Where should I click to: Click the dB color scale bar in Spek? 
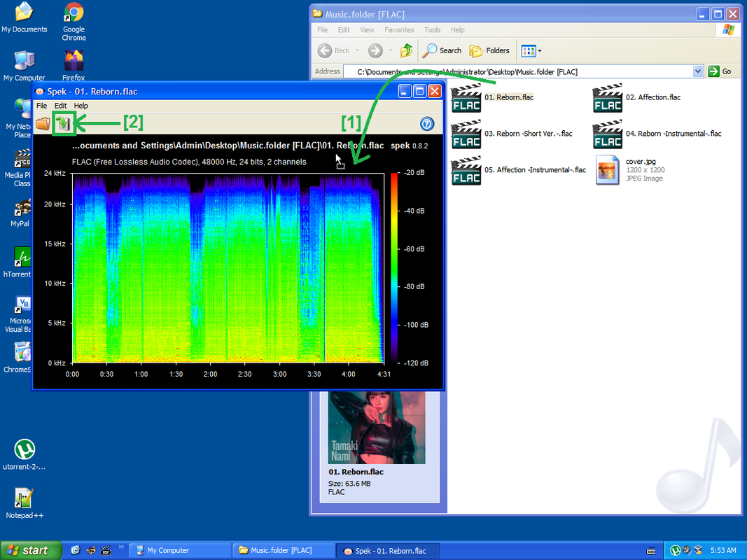394,267
